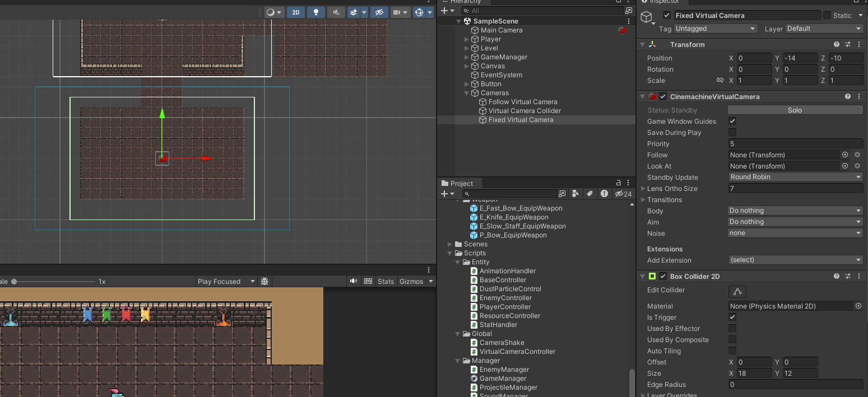The image size is (868, 397).
Task: Open the Add Extension select dropdown
Action: pos(795,260)
